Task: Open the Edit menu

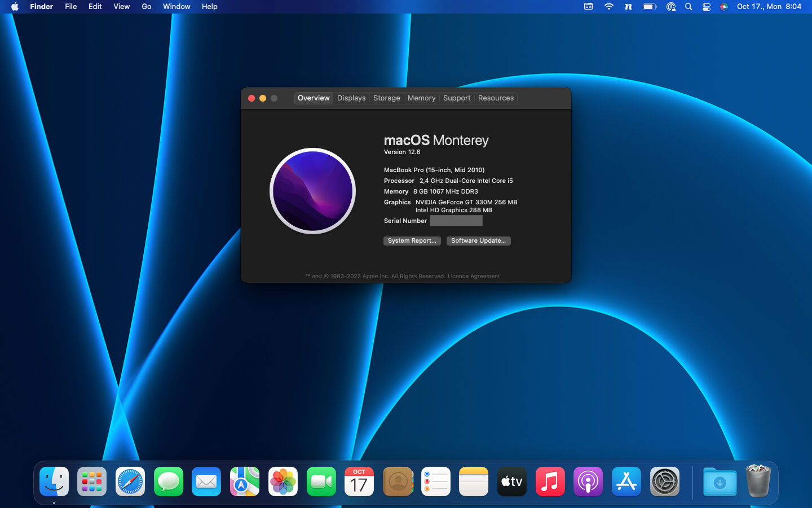Action: [95, 7]
